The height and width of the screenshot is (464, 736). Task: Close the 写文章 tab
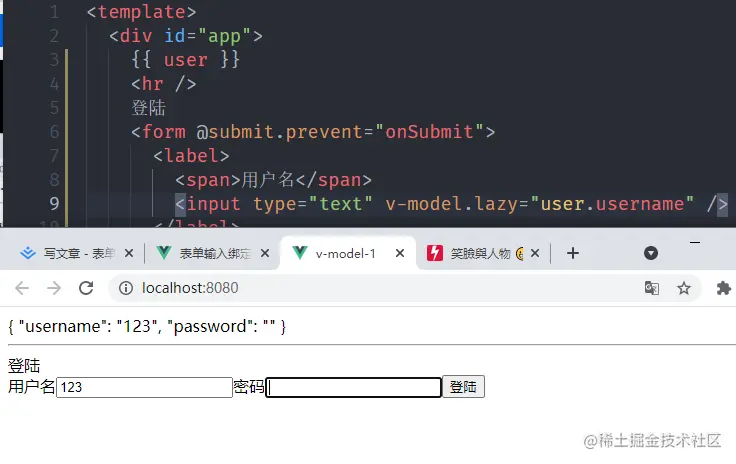(x=129, y=253)
